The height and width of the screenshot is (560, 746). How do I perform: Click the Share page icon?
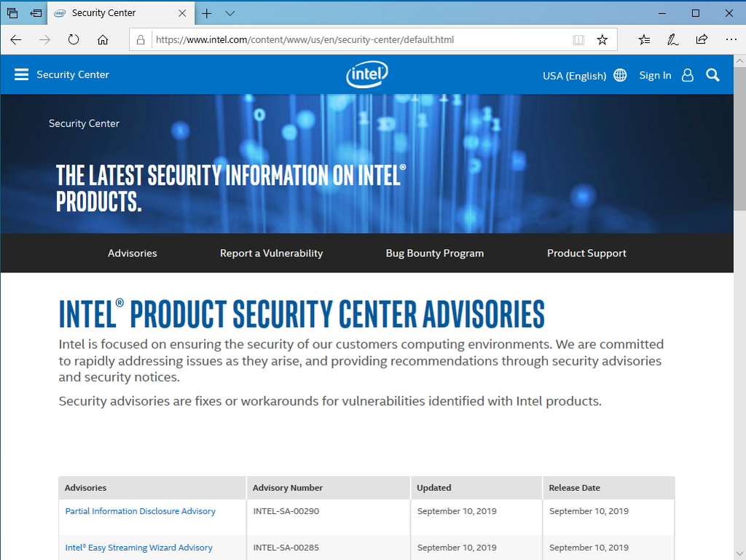pos(701,39)
